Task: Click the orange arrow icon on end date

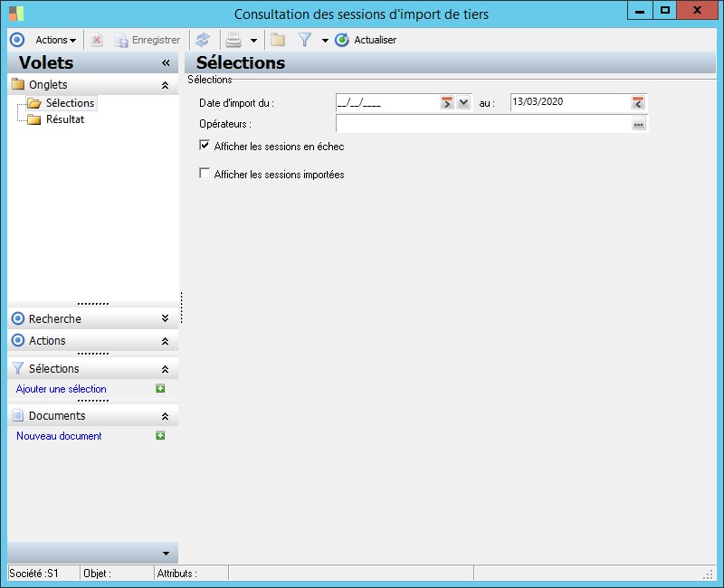Action: (638, 102)
